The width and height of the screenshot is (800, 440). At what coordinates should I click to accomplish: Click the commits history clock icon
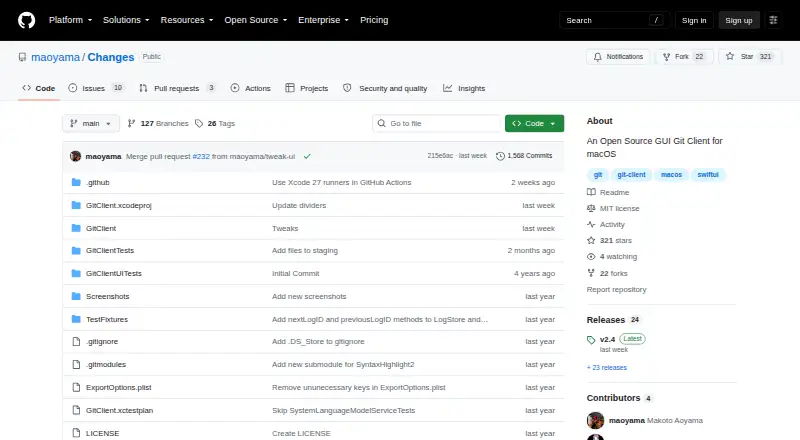point(501,156)
